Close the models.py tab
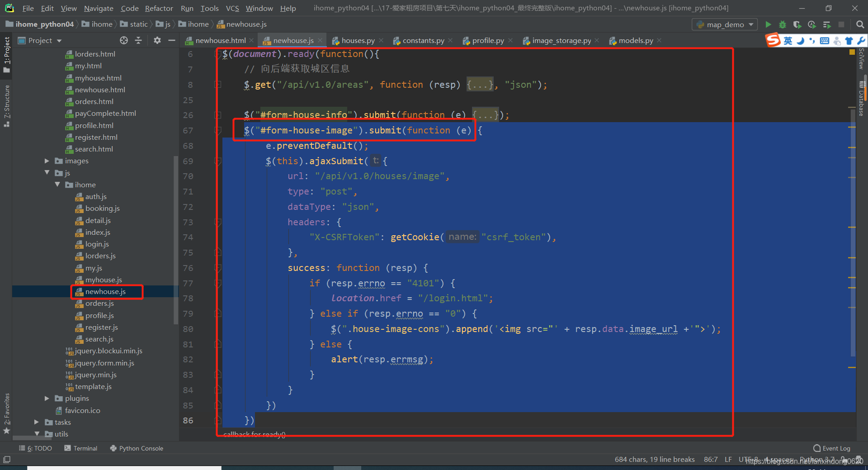This screenshot has height=470, width=868. pyautogui.click(x=659, y=40)
